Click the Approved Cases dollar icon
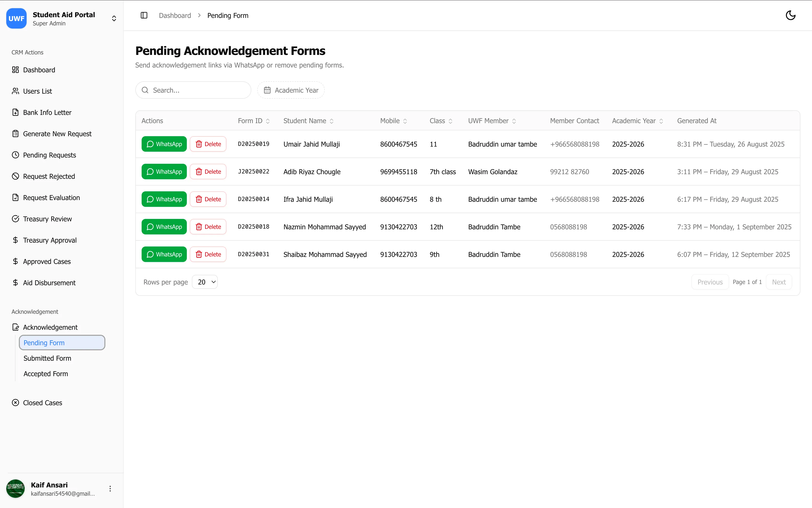 click(15, 261)
